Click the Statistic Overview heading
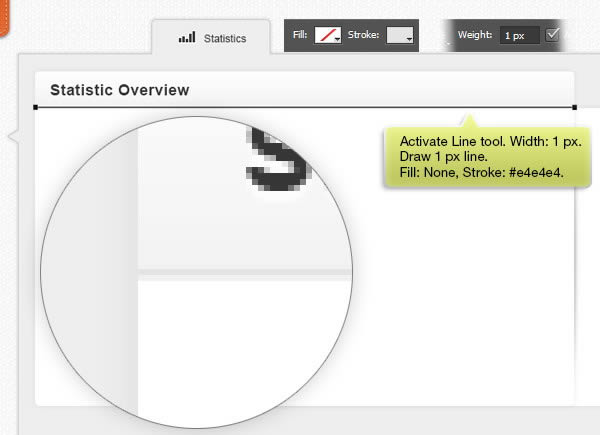 pos(120,90)
